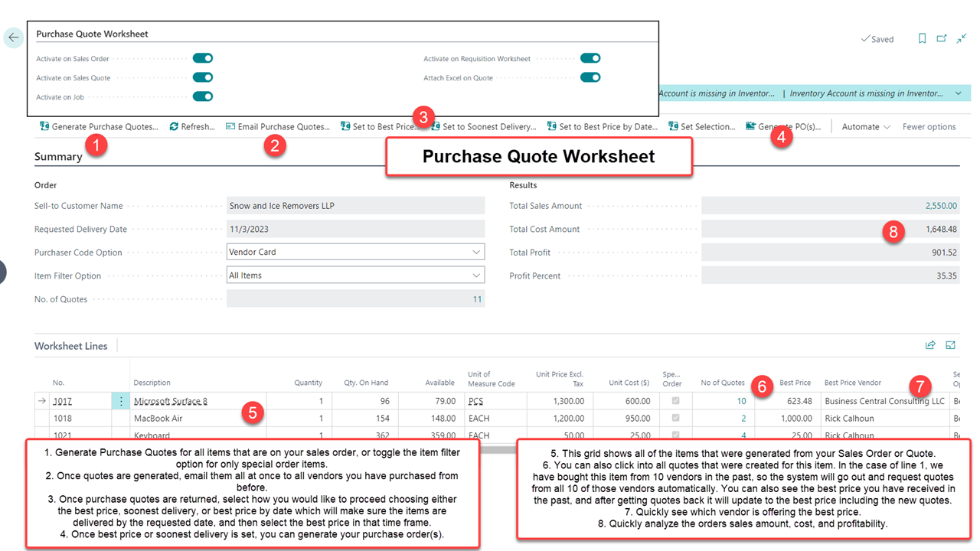This screenshot has height=551, width=980.
Task: Click Generate Purchase Quotes action
Action: tap(99, 127)
